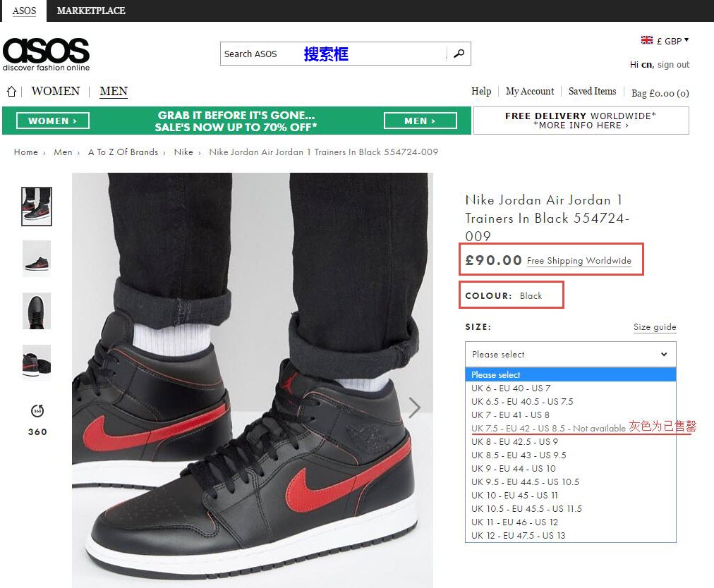Click Free Shipping Worldwide link

point(579,261)
